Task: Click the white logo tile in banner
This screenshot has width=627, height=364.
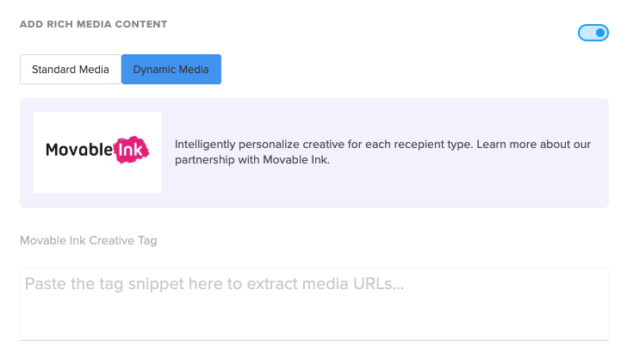Action: [97, 176]
